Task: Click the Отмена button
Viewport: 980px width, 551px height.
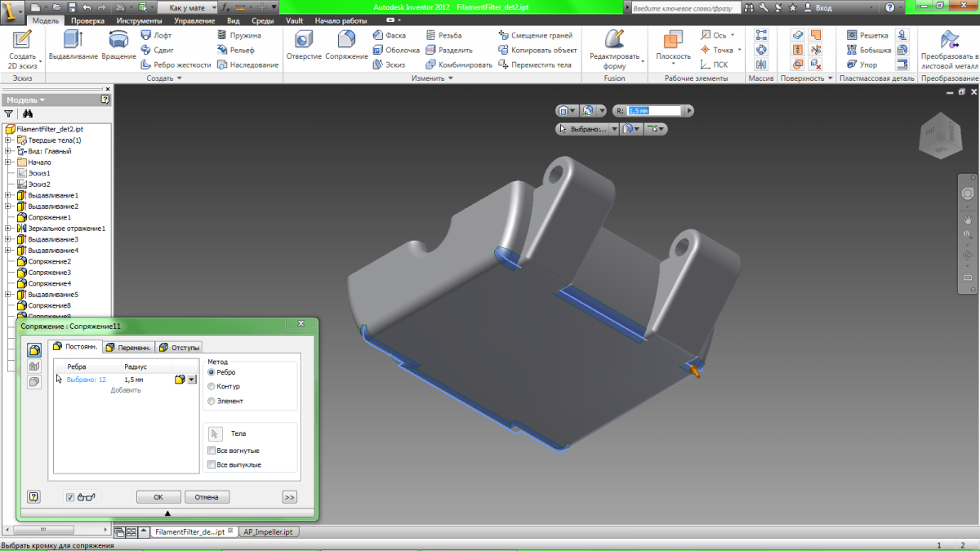Action: click(207, 497)
